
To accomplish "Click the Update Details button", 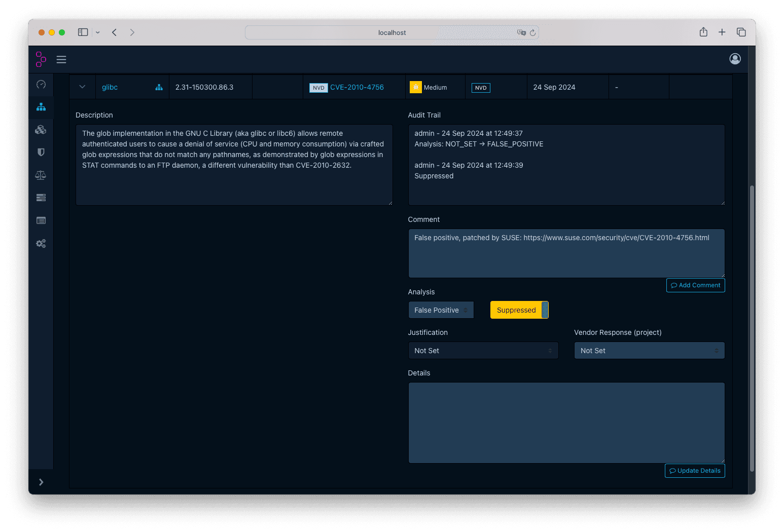I will pos(695,471).
